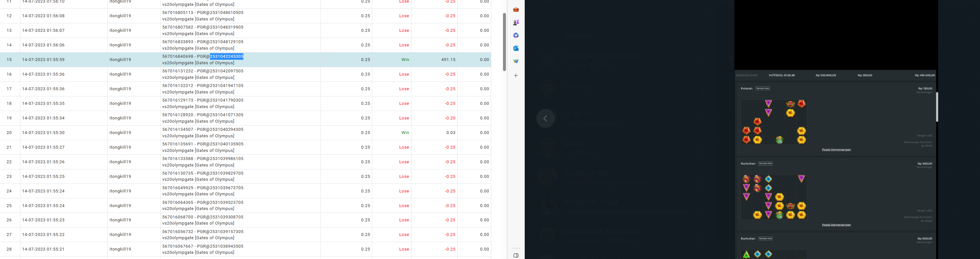The height and width of the screenshot is (259, 980).
Task: Click reference 567016807582 - PGR@2531048319905
Action: click(203, 27)
